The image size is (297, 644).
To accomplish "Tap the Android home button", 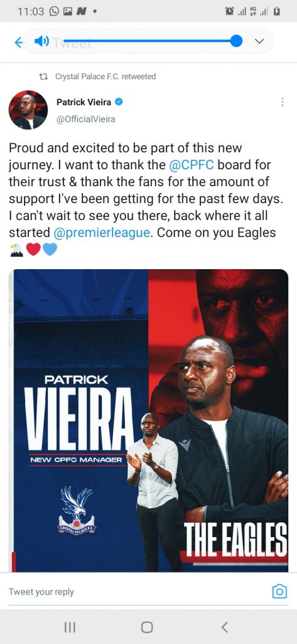I will pos(147,627).
